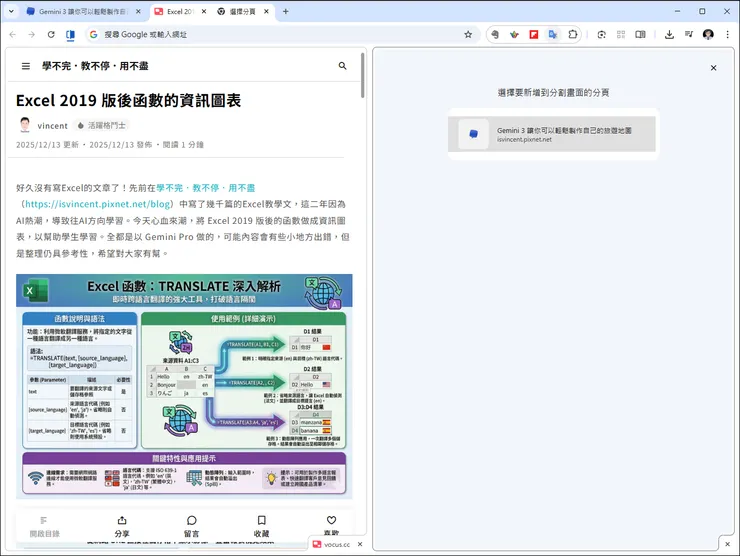Go back to previous page

(13, 34)
